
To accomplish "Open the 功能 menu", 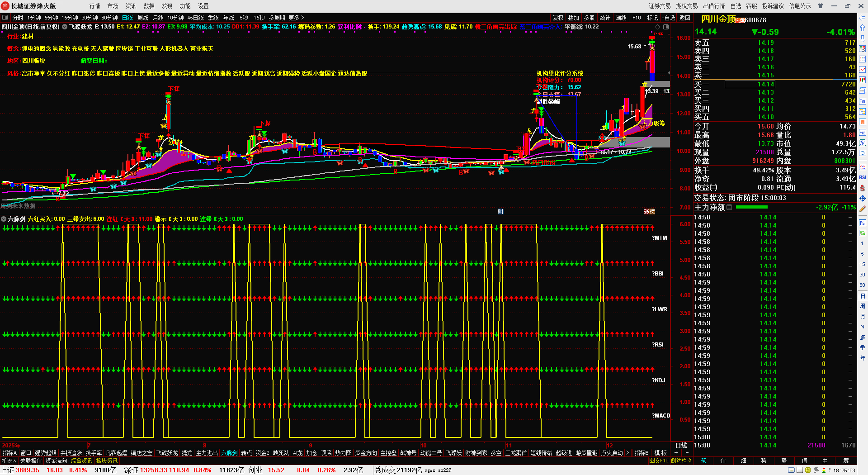I will pos(185,6).
